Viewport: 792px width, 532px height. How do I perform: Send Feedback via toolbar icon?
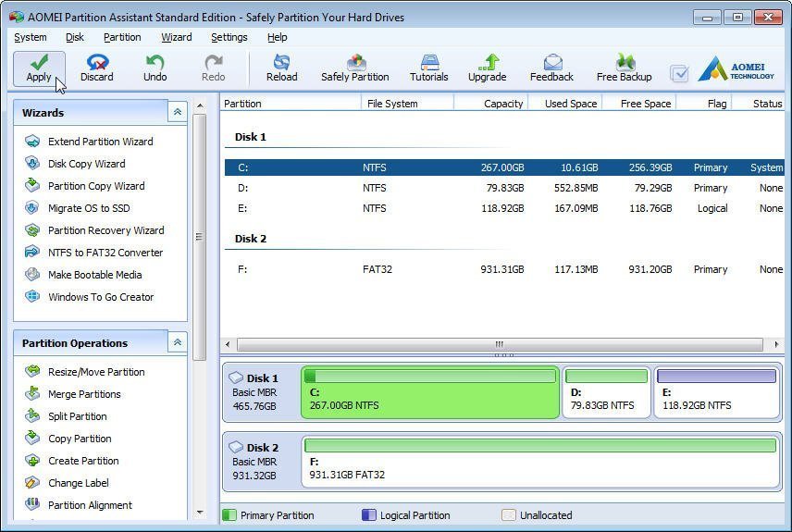coord(551,68)
